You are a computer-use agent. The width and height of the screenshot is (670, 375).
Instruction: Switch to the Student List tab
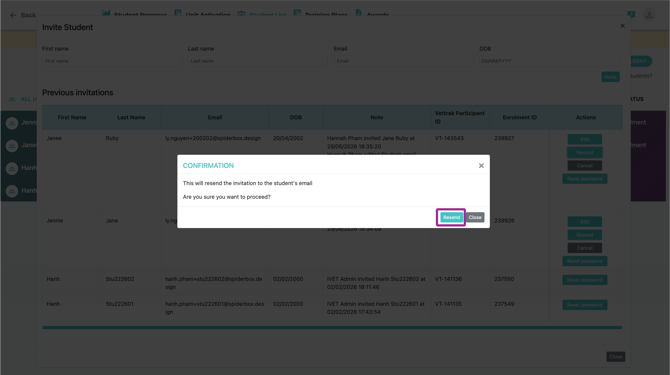coord(267,15)
